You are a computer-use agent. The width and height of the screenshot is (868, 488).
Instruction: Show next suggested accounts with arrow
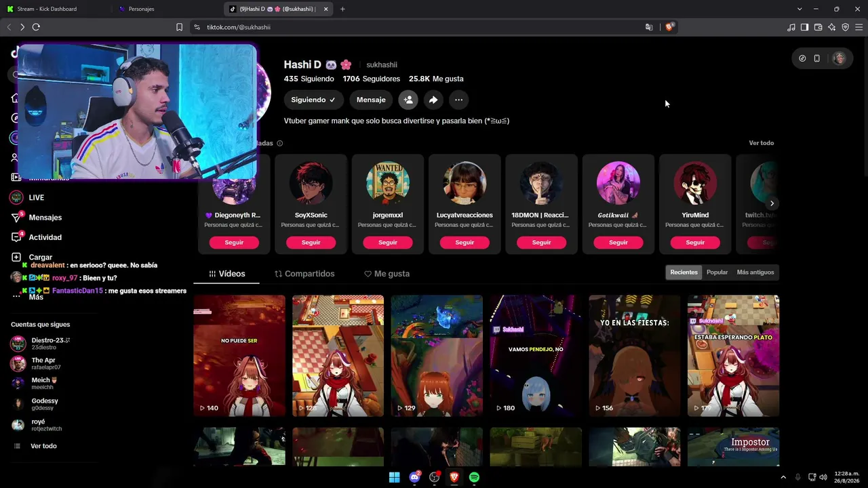tap(772, 203)
